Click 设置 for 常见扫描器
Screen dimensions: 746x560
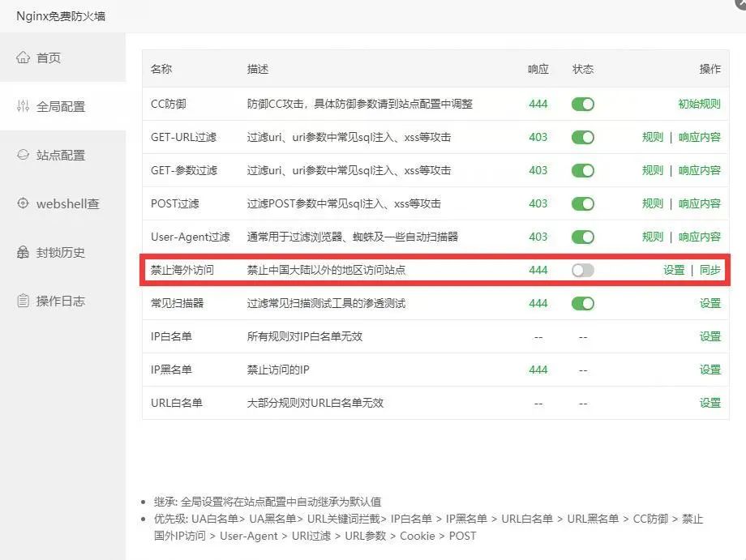pos(710,303)
